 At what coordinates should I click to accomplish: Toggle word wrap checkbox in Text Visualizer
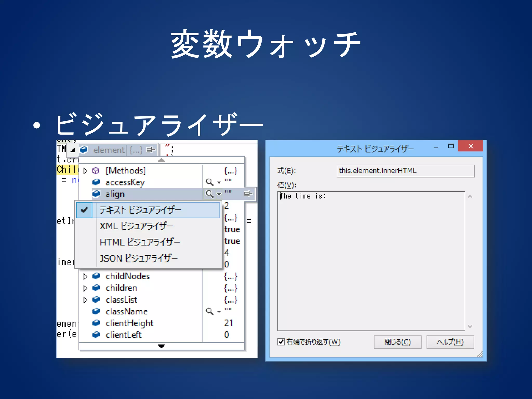tap(281, 342)
